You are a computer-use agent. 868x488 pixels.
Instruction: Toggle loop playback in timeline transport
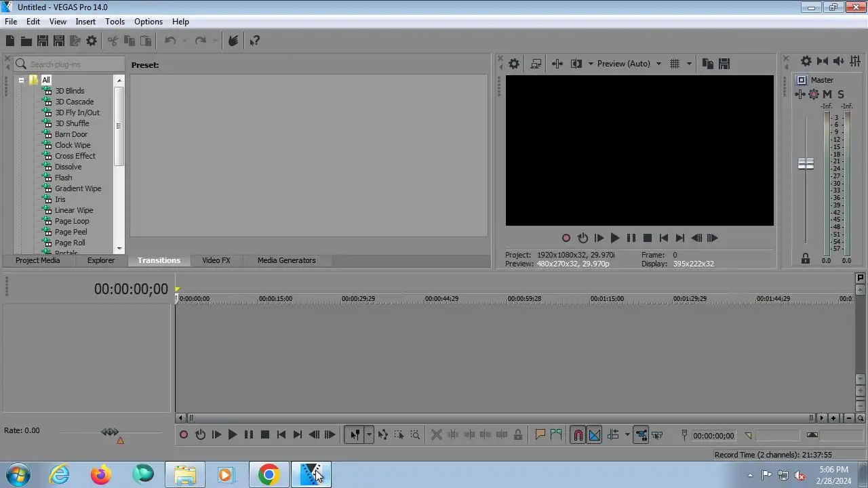[201, 435]
